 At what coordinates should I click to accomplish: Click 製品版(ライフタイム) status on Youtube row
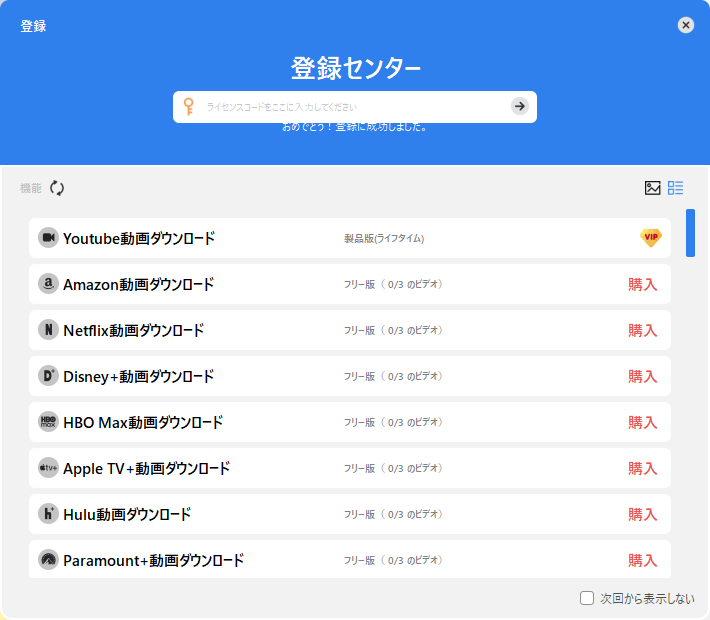[x=384, y=238]
